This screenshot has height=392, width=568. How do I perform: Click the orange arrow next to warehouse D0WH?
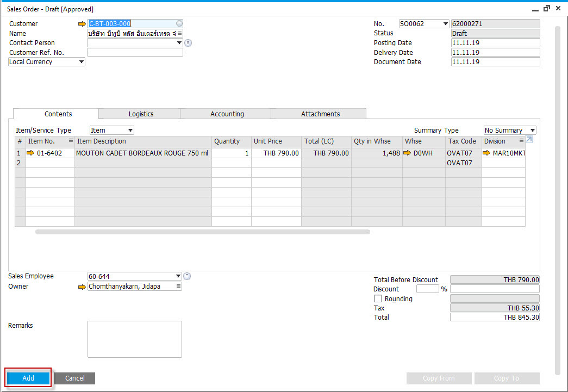[x=407, y=153]
